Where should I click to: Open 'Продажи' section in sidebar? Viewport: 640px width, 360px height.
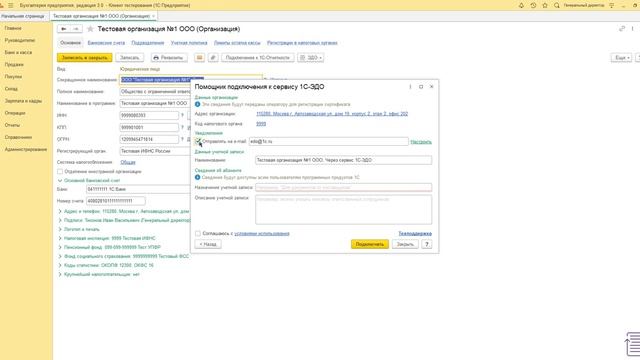pos(14,64)
